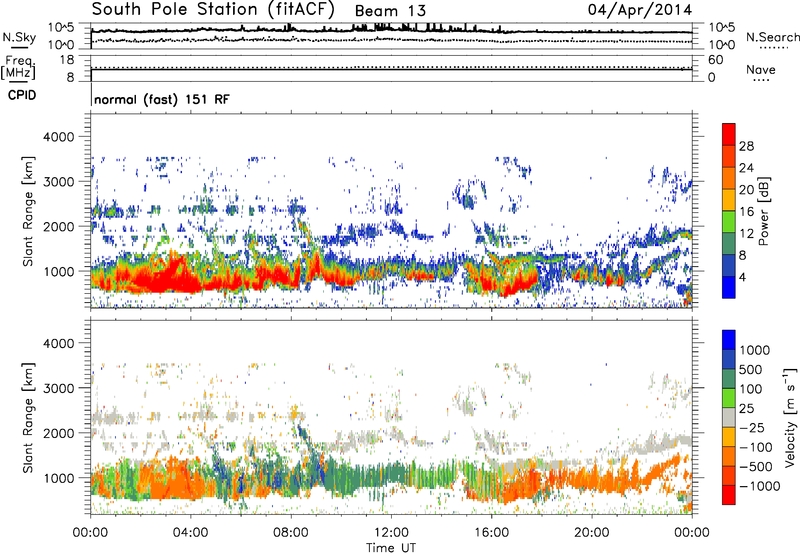Click "Slant Range [km]" label of velocity panel
The image size is (800, 554).
pos(28,418)
